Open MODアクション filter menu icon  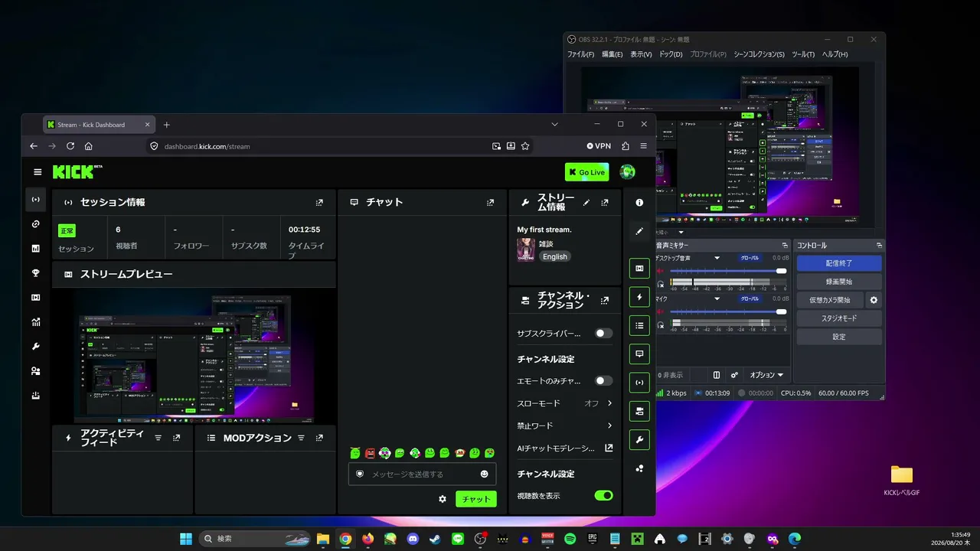pos(301,438)
